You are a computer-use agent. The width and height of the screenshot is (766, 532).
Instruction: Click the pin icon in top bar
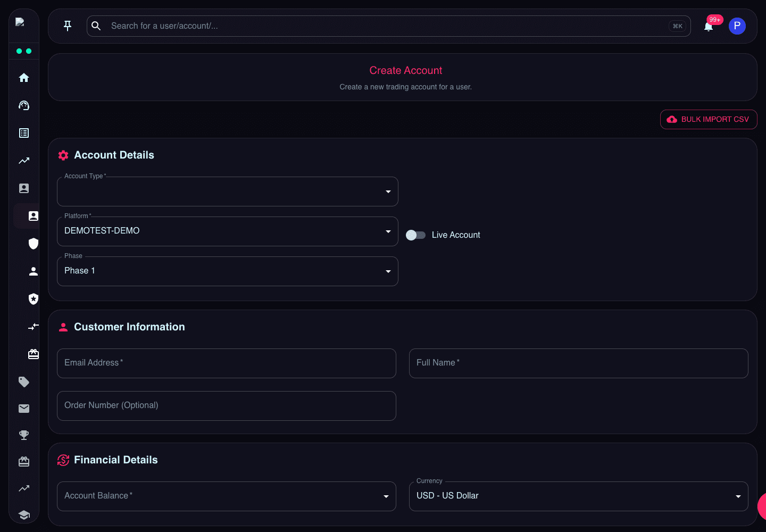(x=68, y=26)
